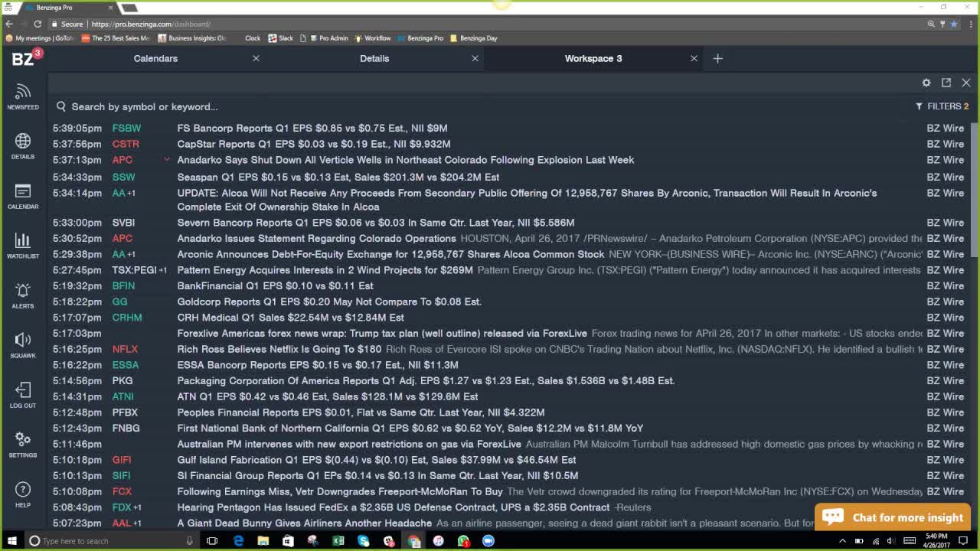Switch to the Details tab
This screenshot has height=551, width=980.
(374, 58)
